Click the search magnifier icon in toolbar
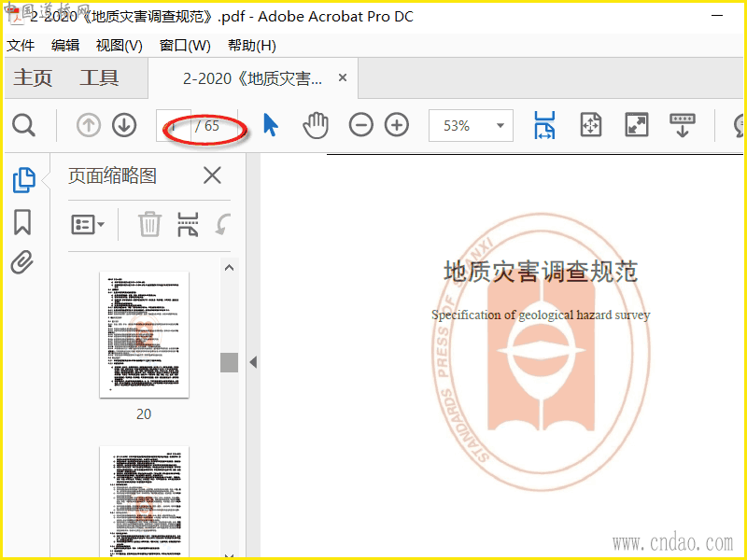This screenshot has width=747, height=560. (x=23, y=125)
